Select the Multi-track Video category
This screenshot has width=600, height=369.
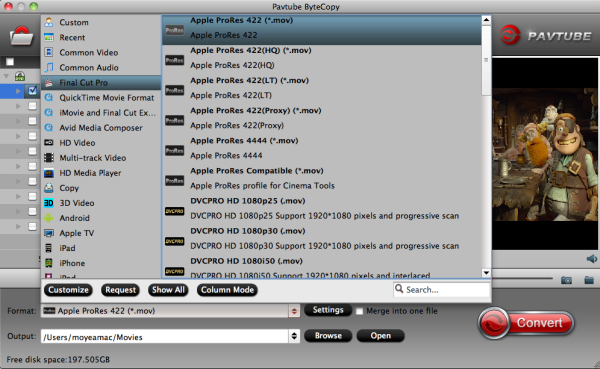(x=101, y=158)
